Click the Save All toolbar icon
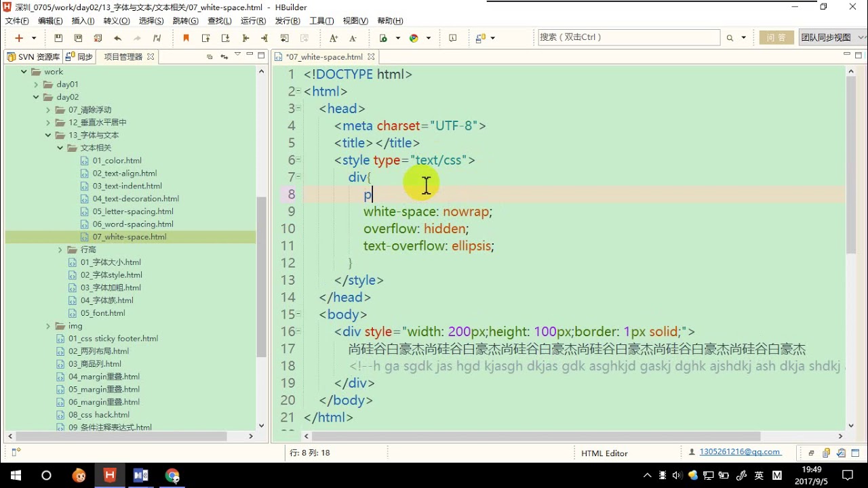Viewport: 868px width, 488px height. pyautogui.click(x=78, y=38)
